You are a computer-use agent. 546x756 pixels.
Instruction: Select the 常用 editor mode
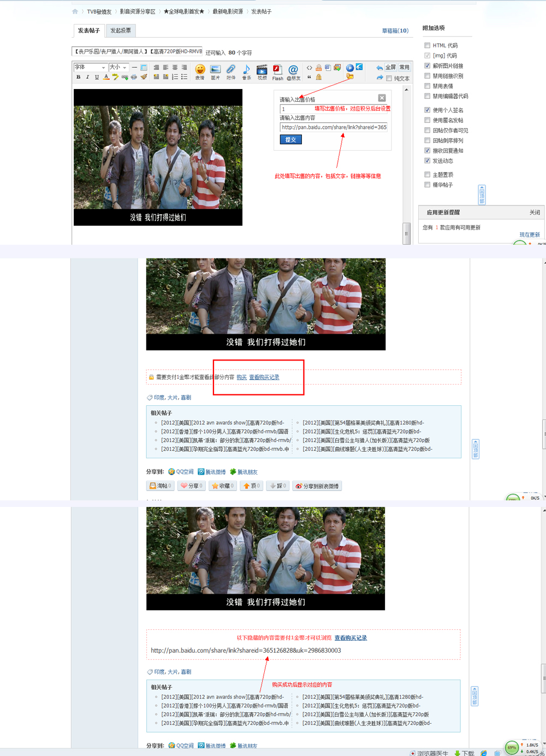(x=404, y=67)
